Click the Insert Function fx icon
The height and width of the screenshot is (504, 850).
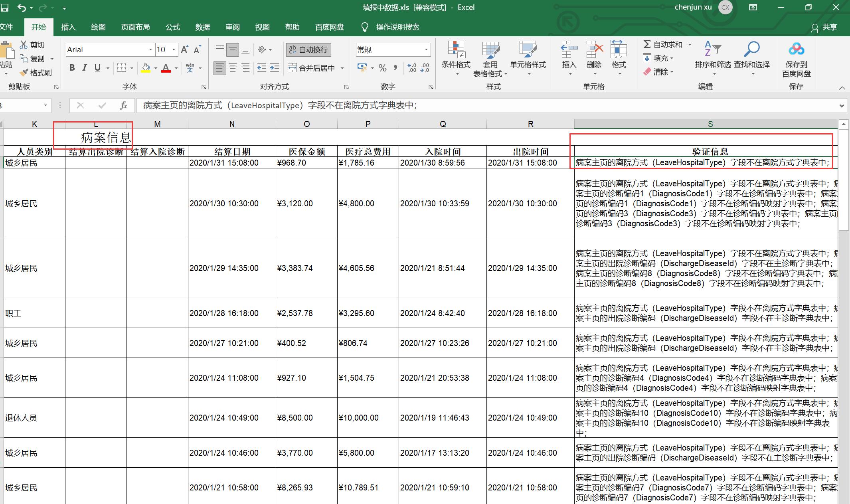[x=123, y=105]
